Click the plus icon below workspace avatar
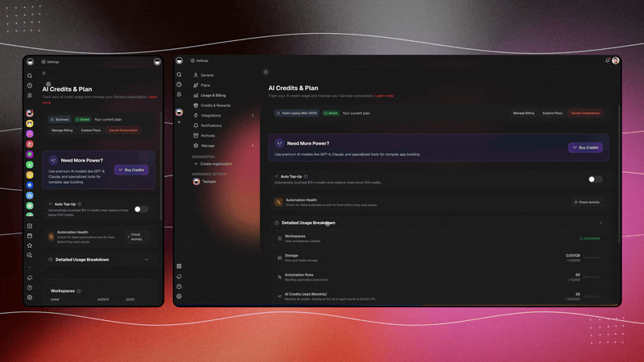 point(179,122)
